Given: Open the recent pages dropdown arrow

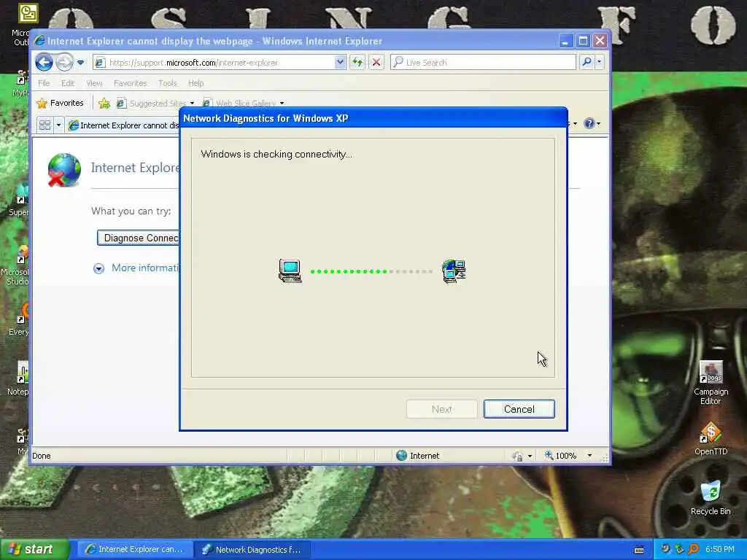Looking at the screenshot, I should 80,63.
